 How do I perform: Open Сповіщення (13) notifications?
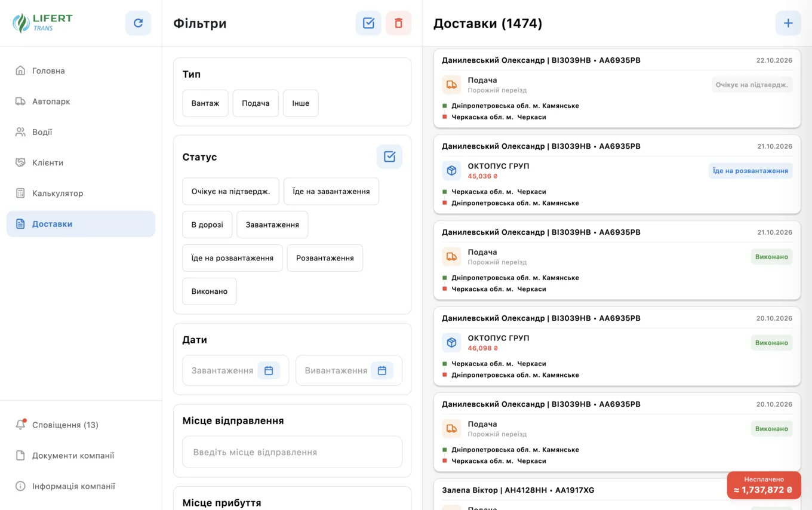tap(81, 425)
